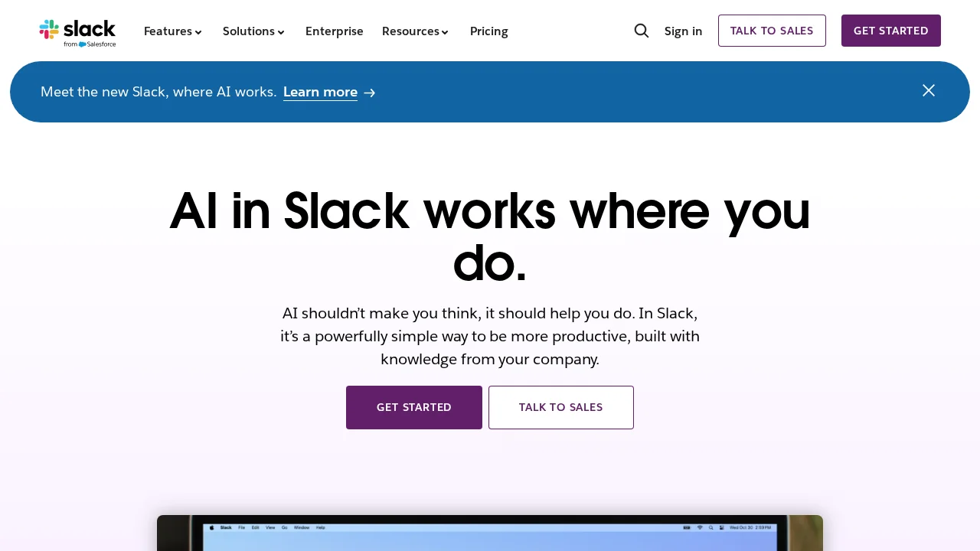Expand the Solutions dropdown
The width and height of the screenshot is (980, 551).
click(253, 31)
